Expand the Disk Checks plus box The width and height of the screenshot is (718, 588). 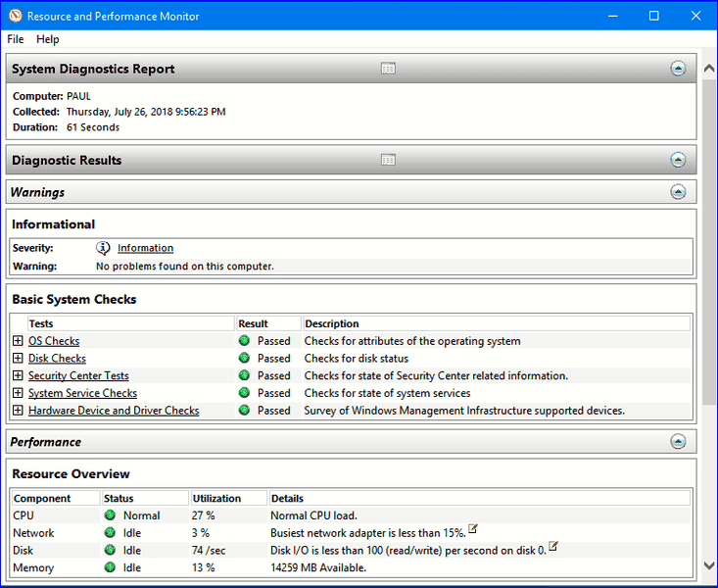tap(18, 359)
